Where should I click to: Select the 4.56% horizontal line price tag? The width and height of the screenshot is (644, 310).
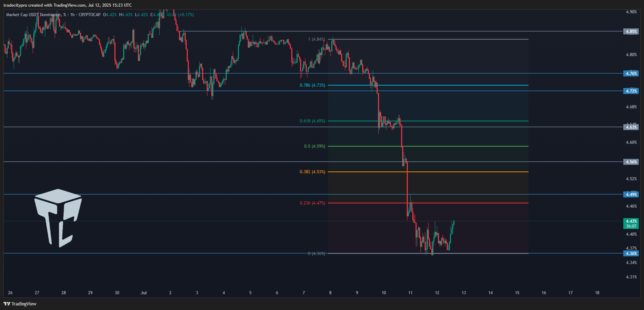(631, 162)
